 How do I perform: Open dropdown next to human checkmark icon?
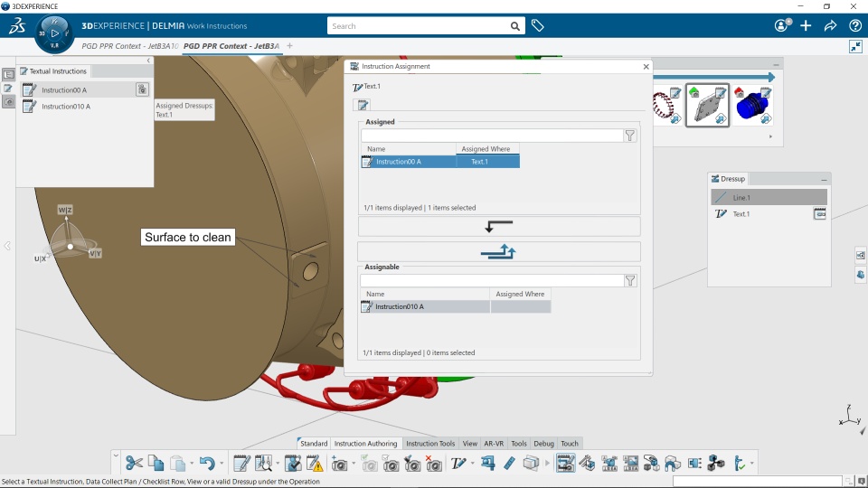tap(751, 463)
